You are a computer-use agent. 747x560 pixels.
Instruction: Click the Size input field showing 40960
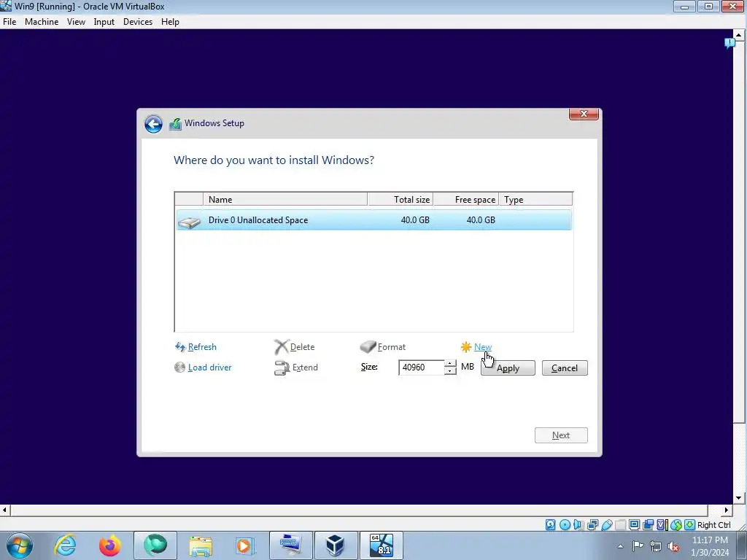pyautogui.click(x=421, y=367)
